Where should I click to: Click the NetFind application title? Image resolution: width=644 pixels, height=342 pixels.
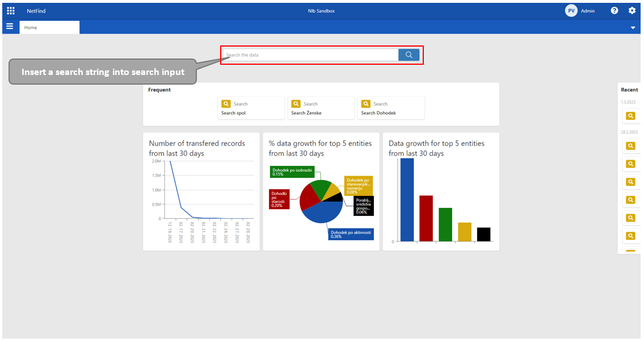click(36, 11)
